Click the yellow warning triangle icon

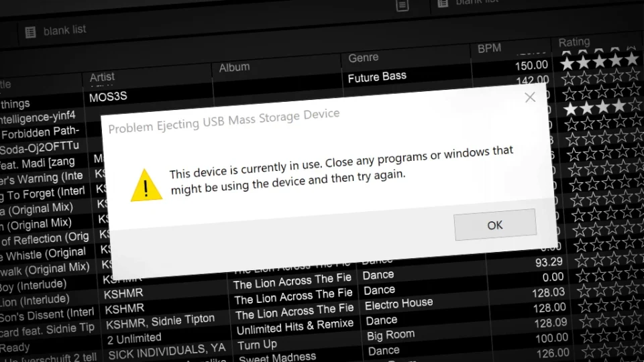[146, 185]
